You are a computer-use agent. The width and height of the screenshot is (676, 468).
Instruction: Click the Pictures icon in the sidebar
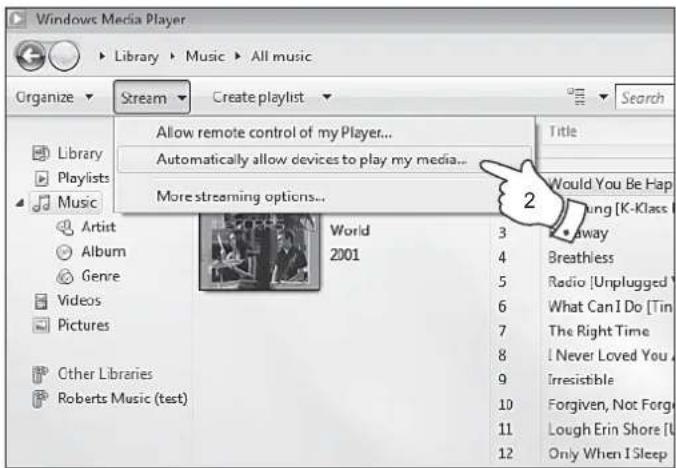(41, 326)
